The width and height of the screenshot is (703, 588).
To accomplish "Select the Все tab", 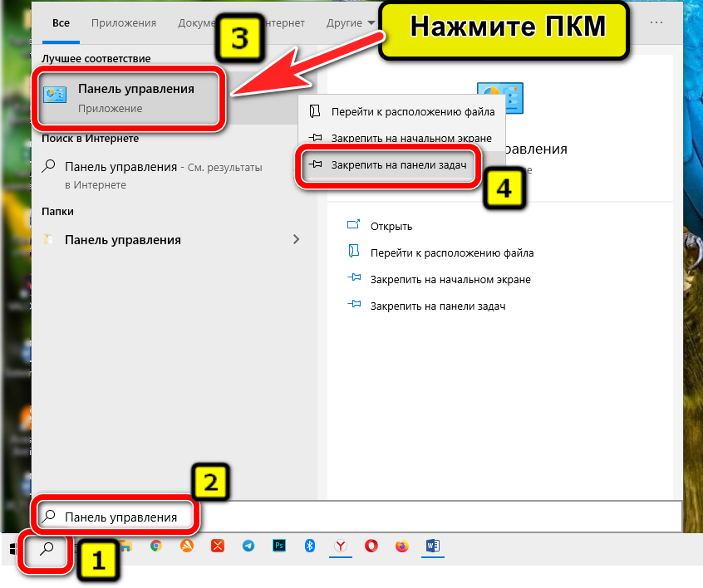I will 61,23.
